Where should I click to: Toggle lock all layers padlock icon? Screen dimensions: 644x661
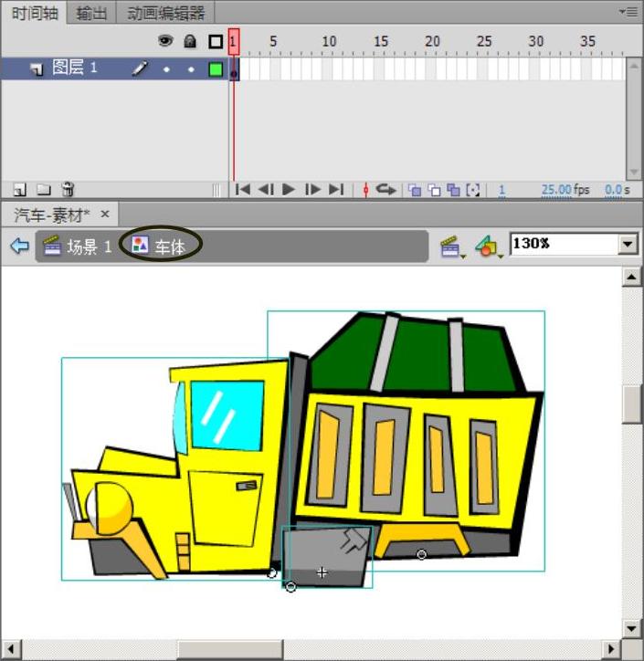pyautogui.click(x=190, y=41)
